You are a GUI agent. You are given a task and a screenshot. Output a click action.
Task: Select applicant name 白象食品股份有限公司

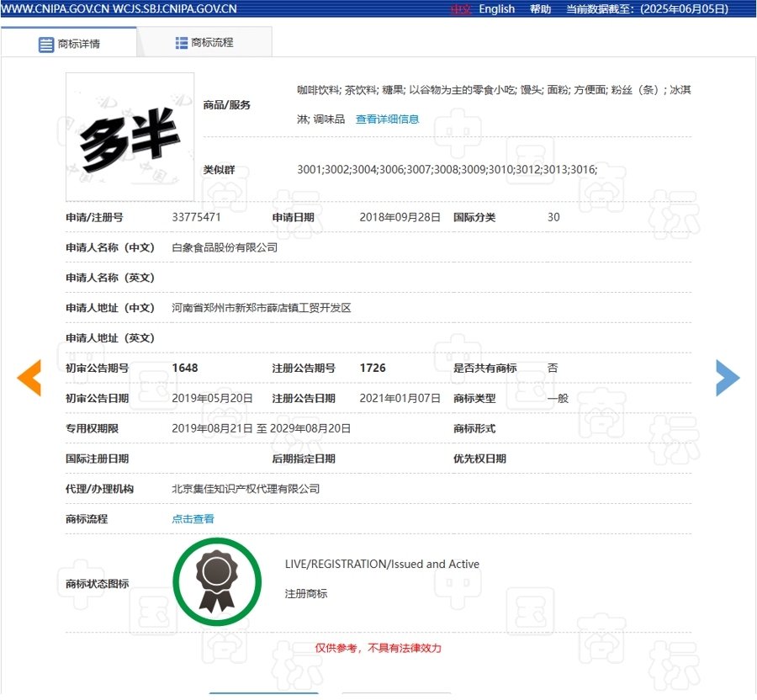tap(225, 247)
